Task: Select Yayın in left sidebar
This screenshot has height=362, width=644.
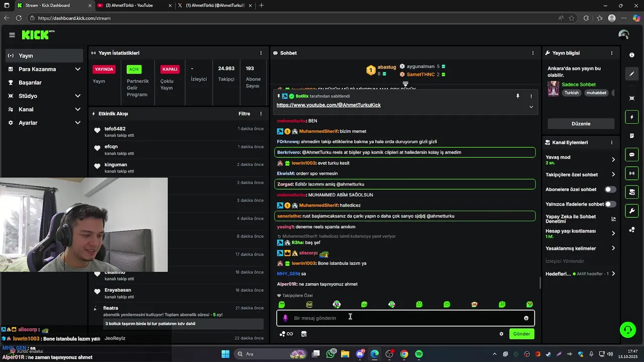Action: coord(44,56)
